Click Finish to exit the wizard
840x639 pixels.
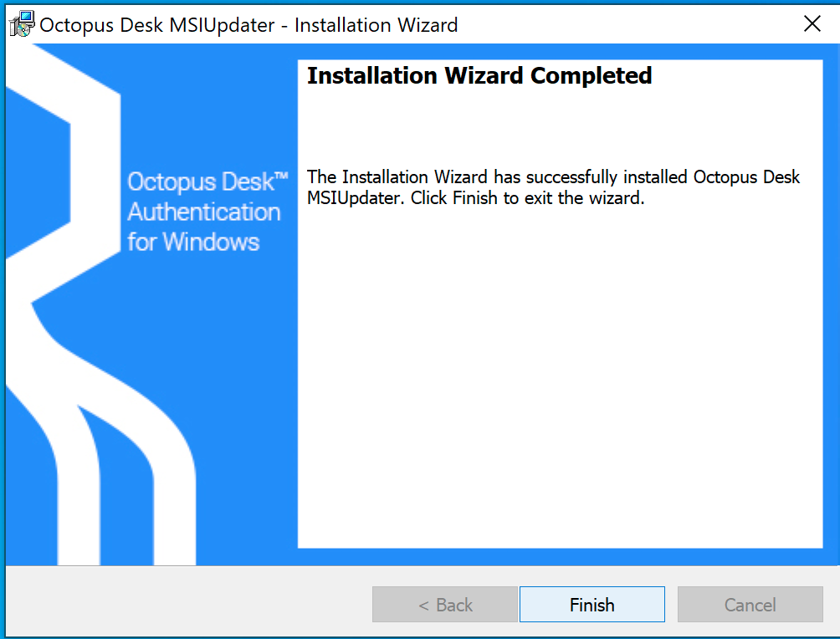(592, 605)
